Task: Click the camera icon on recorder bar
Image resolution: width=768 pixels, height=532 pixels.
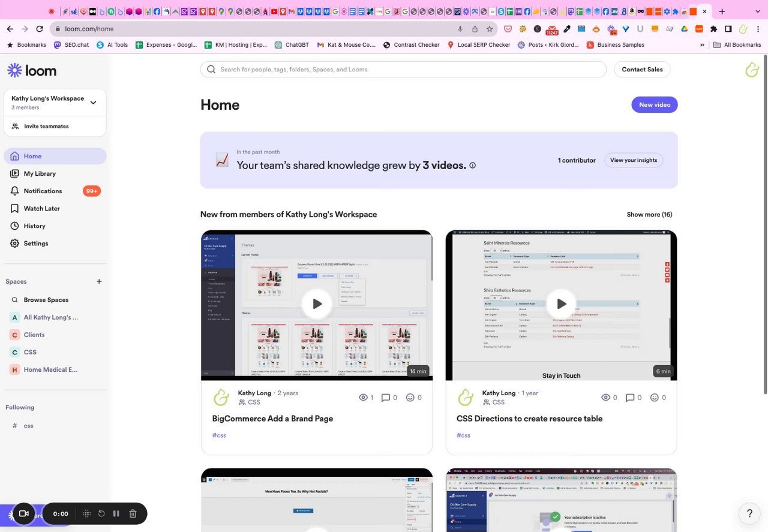Action: pyautogui.click(x=24, y=513)
